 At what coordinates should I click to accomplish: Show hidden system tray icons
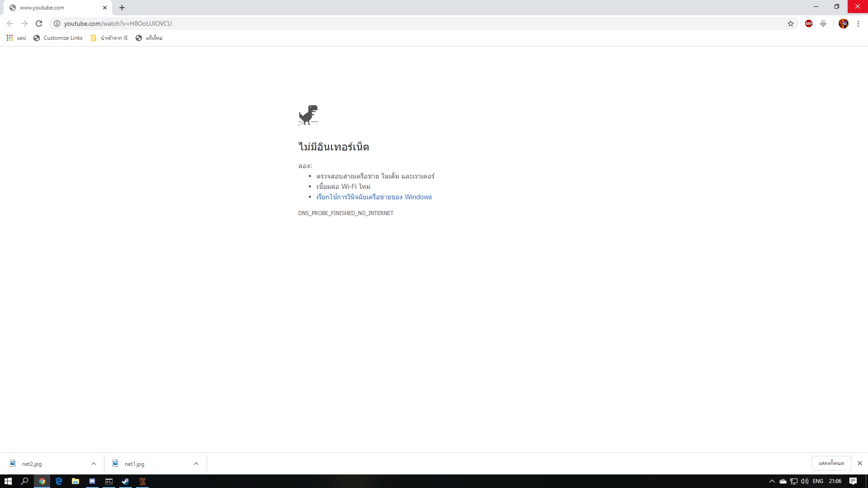[772, 481]
